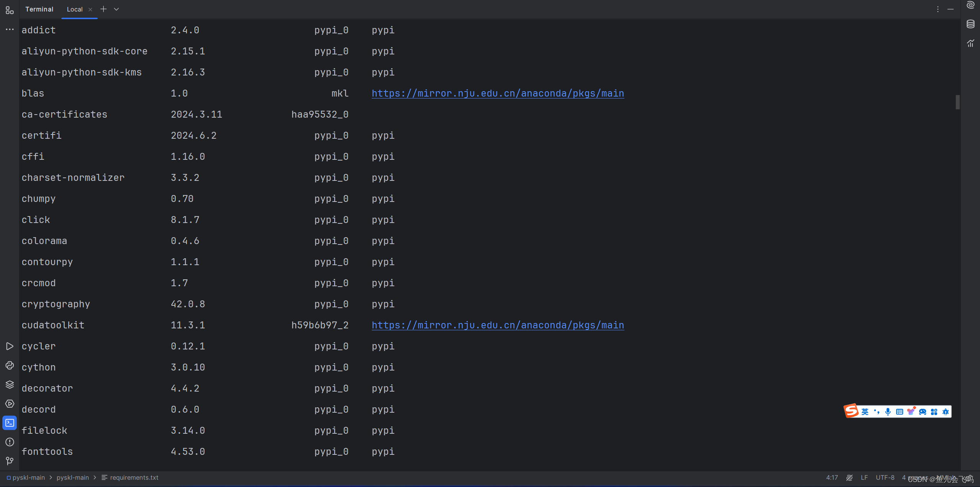Open the Git version control panel
This screenshot has width=980, height=487.
click(10, 461)
